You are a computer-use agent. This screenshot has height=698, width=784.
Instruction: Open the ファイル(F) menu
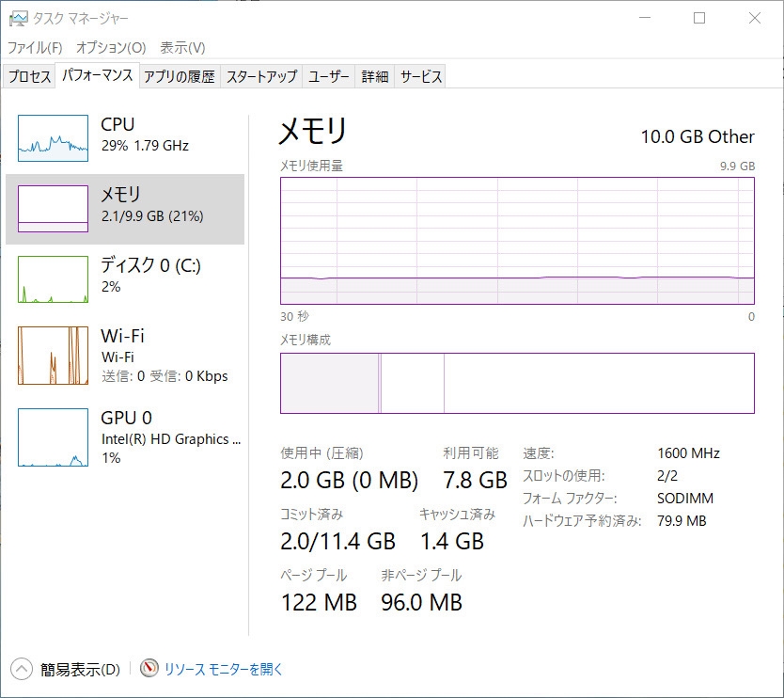pyautogui.click(x=35, y=48)
